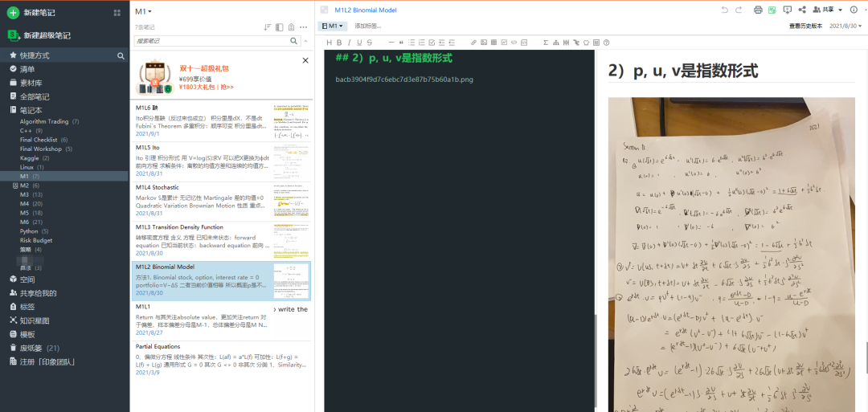
Task: Open the M1 notebook selector above the editor
Action: (332, 26)
